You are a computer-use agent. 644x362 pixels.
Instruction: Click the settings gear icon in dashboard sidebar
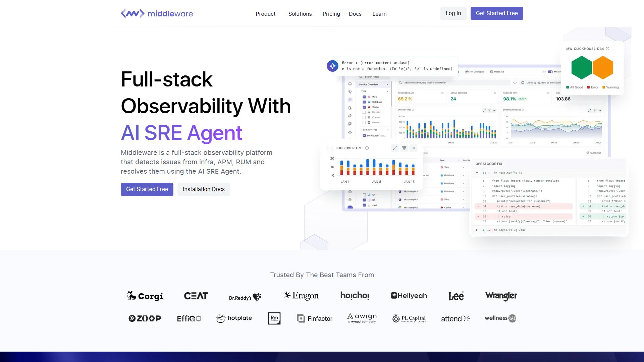pos(350,199)
